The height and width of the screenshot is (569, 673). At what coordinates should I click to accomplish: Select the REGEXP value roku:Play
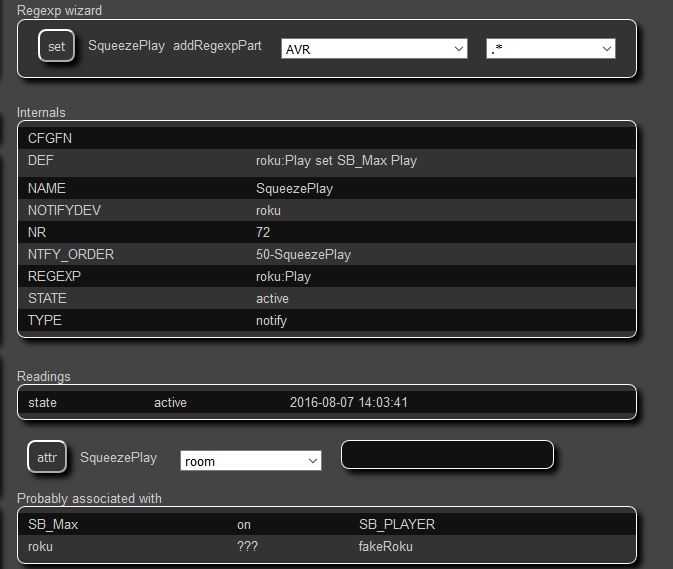(283, 276)
